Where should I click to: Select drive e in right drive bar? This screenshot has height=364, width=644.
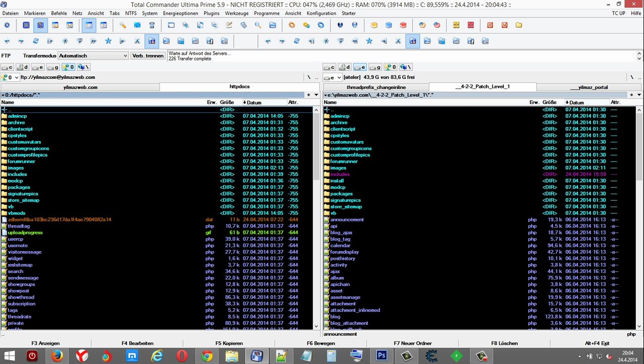tap(360, 67)
